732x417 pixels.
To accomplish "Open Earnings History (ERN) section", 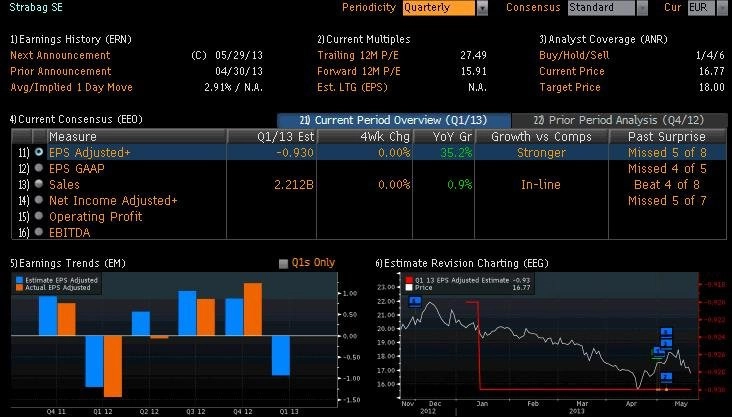I will pos(71,39).
